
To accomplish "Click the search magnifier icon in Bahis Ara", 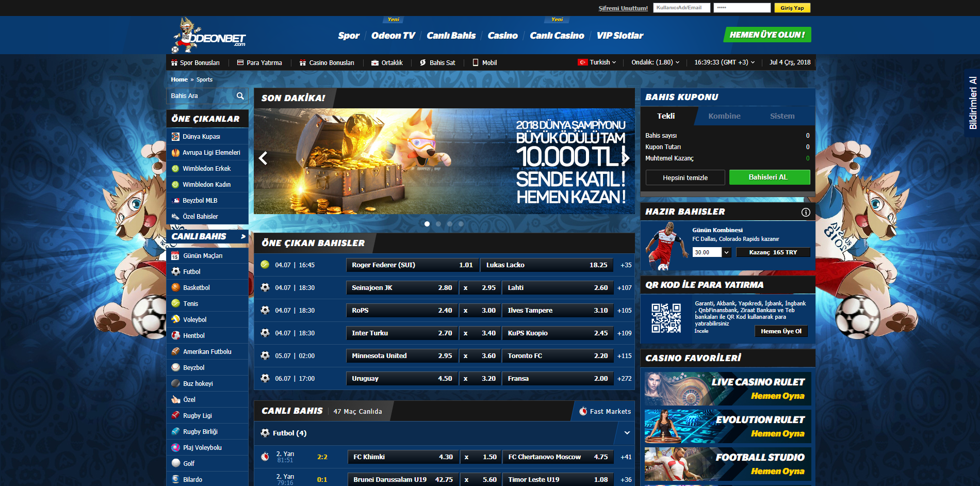I will click(x=240, y=96).
